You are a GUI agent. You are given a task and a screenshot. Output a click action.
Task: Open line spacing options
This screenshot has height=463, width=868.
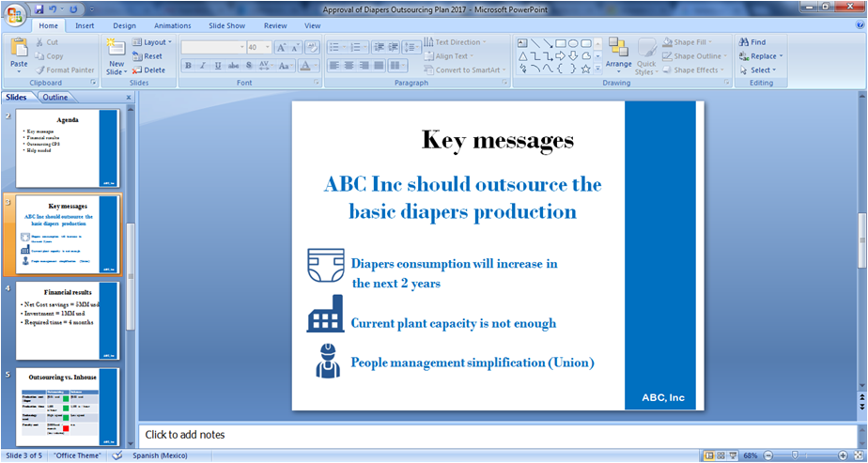pos(411,48)
